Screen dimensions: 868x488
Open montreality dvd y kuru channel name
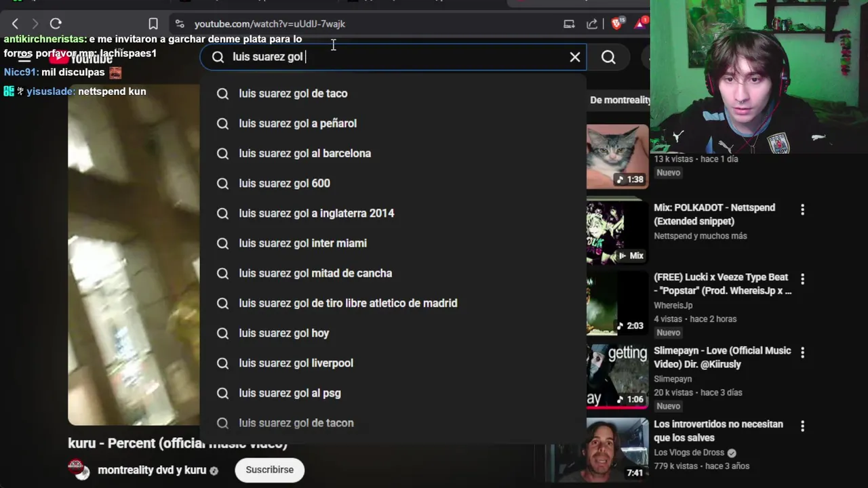click(152, 470)
